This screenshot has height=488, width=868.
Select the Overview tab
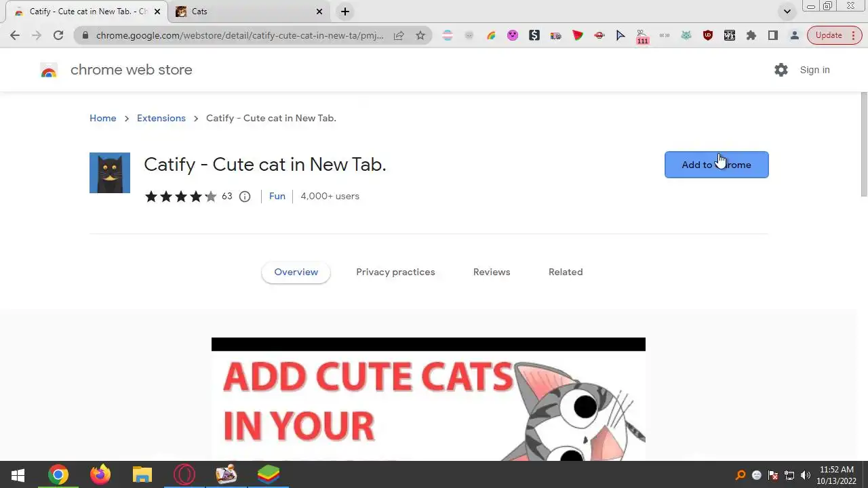[x=296, y=272]
